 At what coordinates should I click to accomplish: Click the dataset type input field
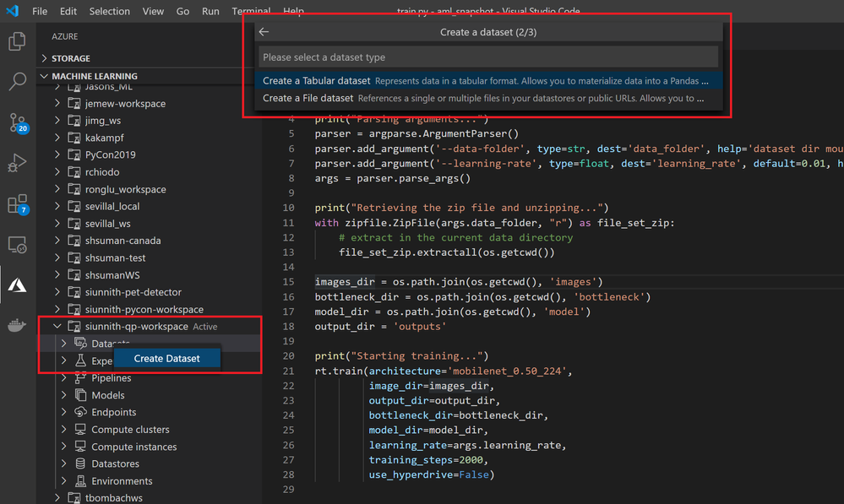click(487, 57)
